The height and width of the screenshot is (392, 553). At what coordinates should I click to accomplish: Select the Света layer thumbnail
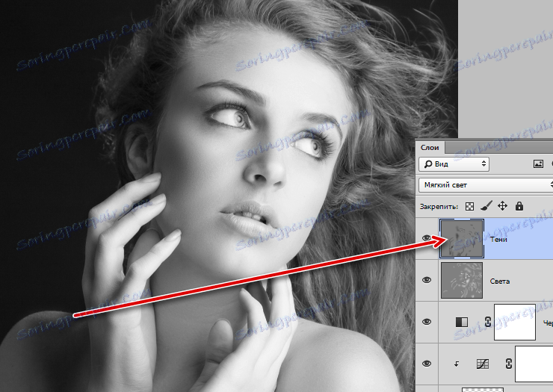click(462, 280)
